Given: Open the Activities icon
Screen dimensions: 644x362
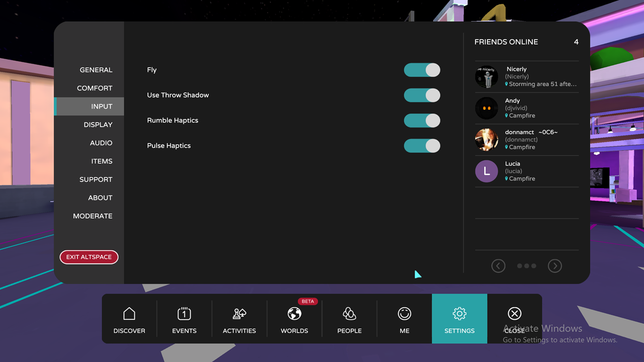Looking at the screenshot, I should tap(239, 314).
